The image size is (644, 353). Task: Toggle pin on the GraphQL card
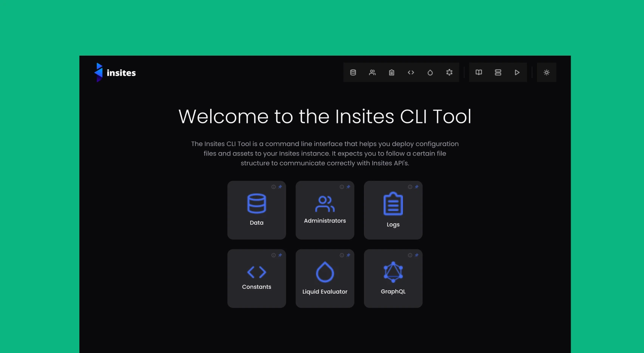(x=416, y=255)
